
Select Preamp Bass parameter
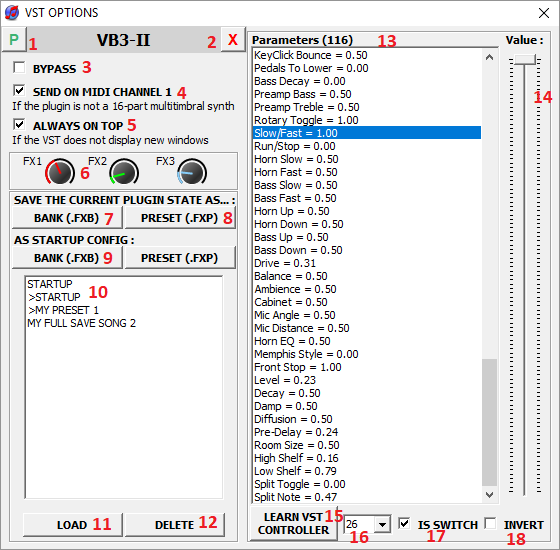[x=367, y=94]
